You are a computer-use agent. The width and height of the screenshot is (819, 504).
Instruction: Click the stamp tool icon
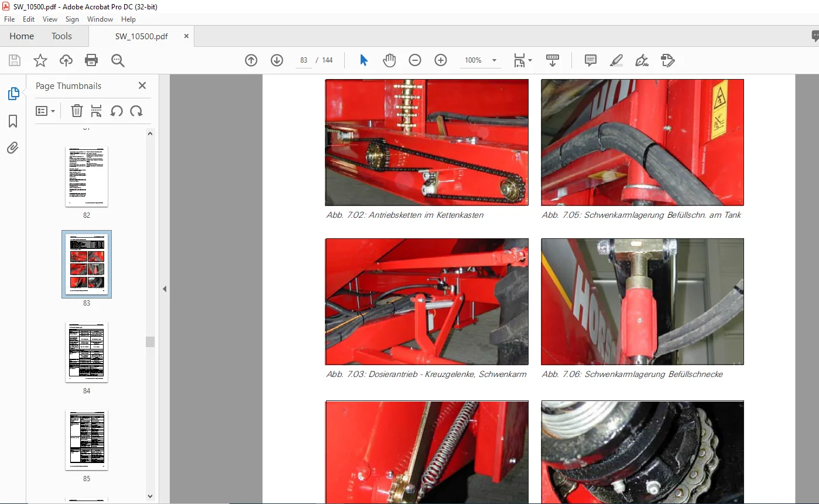pos(668,60)
